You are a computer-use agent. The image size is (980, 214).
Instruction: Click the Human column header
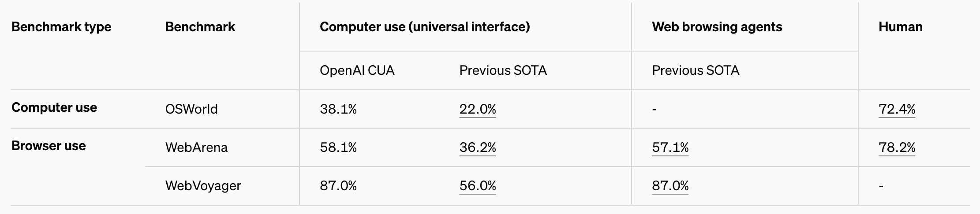tap(900, 27)
